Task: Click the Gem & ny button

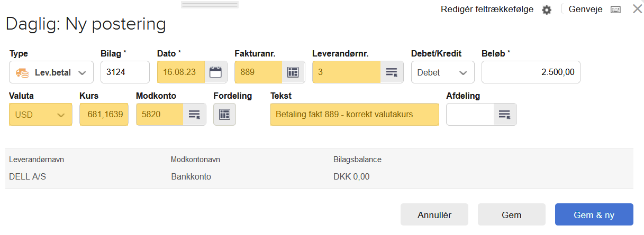Action: (x=594, y=215)
